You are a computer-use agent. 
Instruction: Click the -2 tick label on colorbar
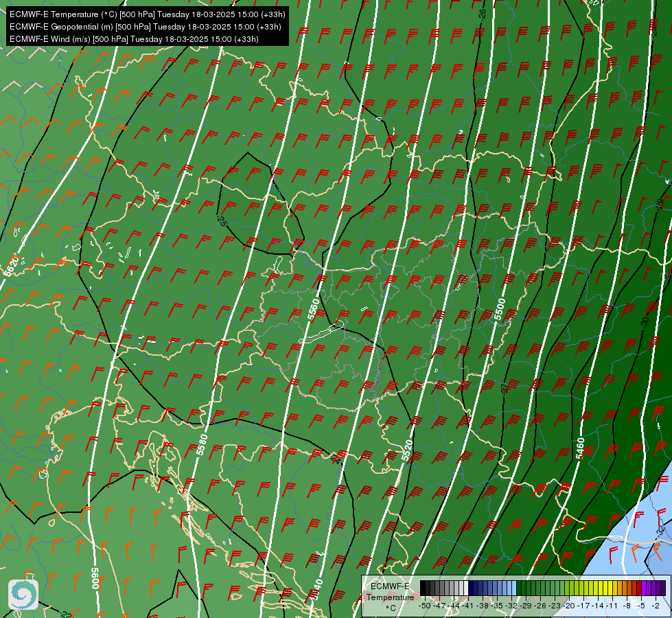(656, 606)
